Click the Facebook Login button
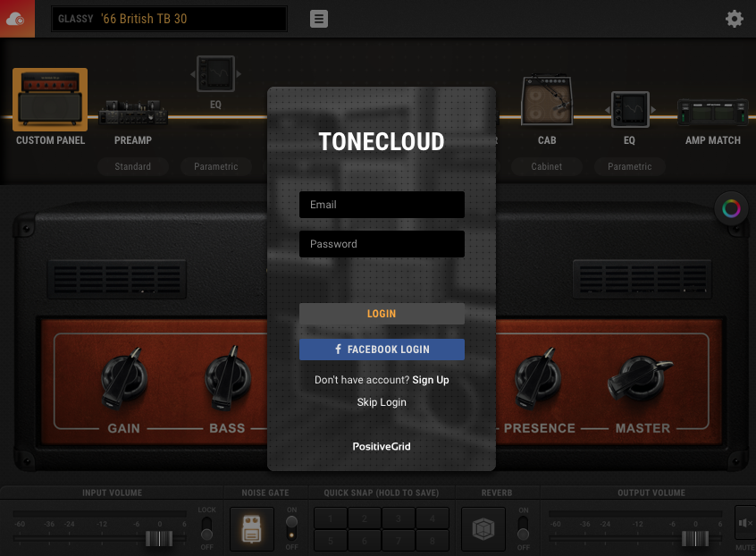The image size is (756, 556). 382,350
